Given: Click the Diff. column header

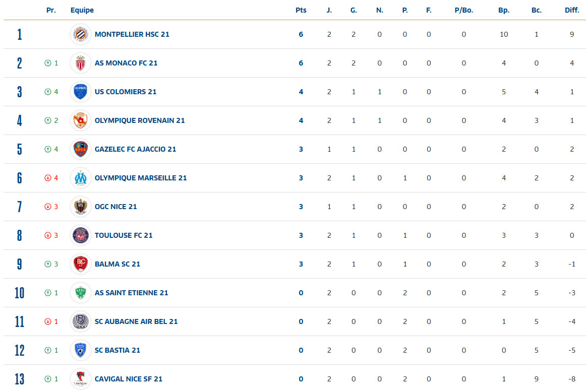Looking at the screenshot, I should point(572,10).
